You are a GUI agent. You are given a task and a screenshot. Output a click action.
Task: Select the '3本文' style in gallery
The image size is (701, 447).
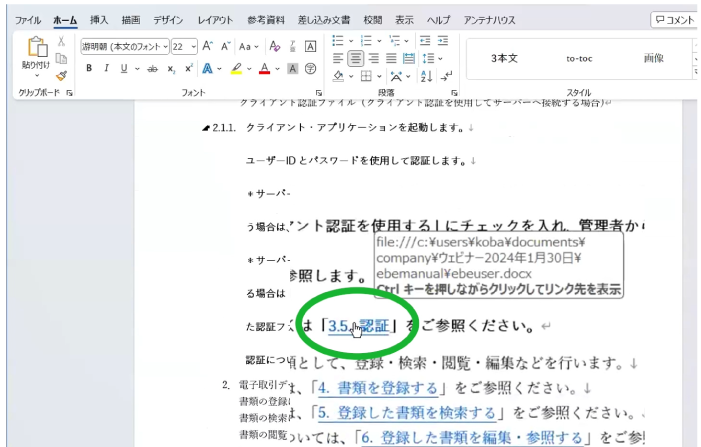[504, 58]
